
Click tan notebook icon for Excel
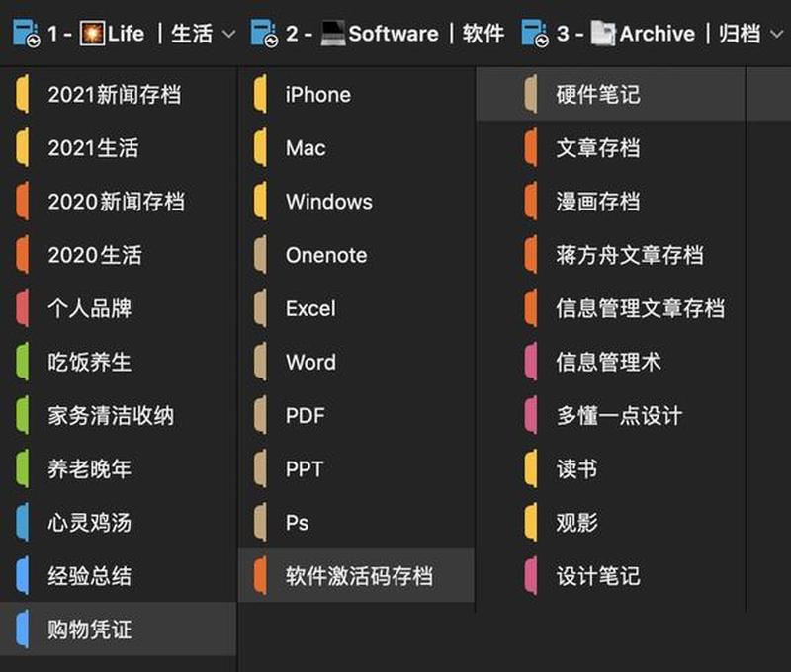[x=260, y=308]
